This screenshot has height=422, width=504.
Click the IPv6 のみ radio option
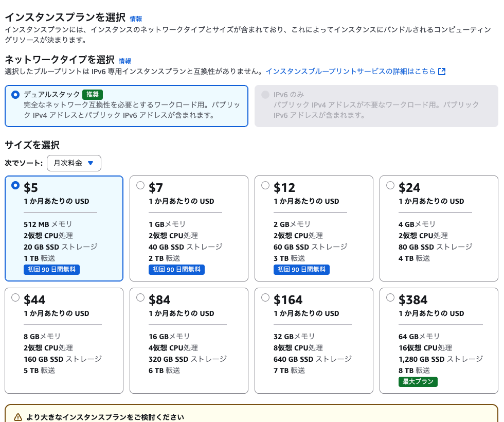point(265,94)
